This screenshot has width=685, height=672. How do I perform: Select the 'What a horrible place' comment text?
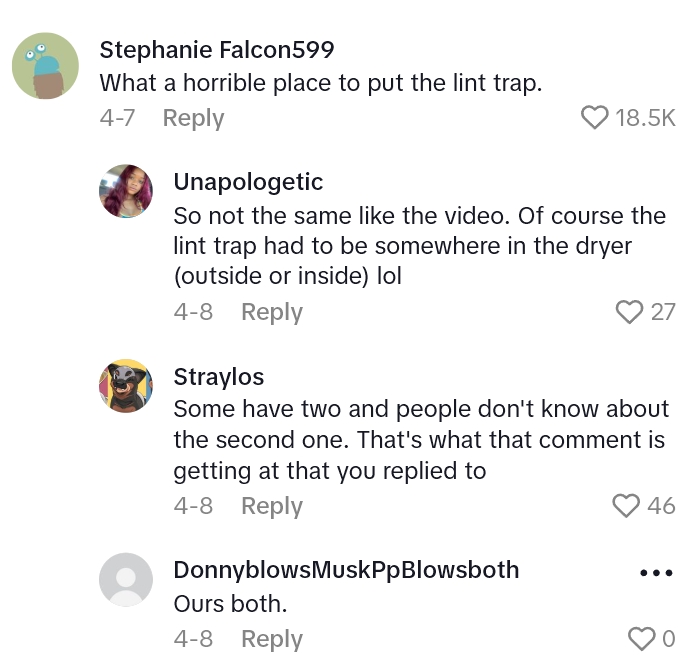click(321, 83)
